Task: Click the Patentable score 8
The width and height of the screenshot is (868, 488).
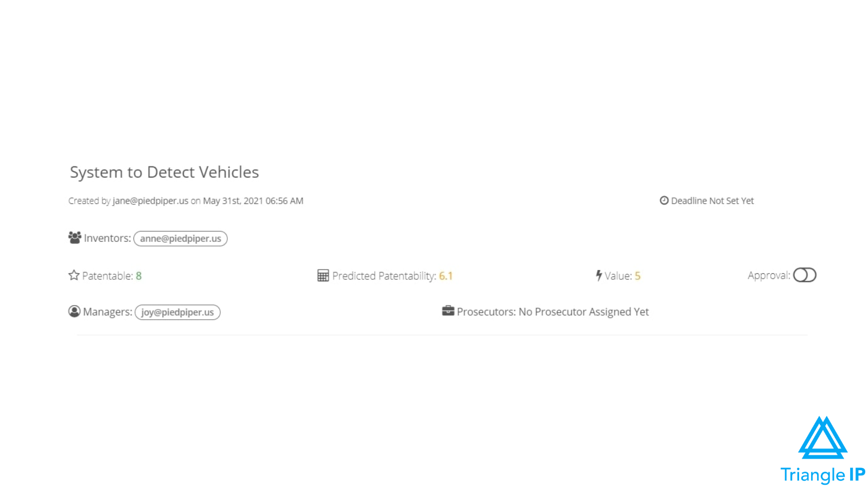Action: (139, 276)
